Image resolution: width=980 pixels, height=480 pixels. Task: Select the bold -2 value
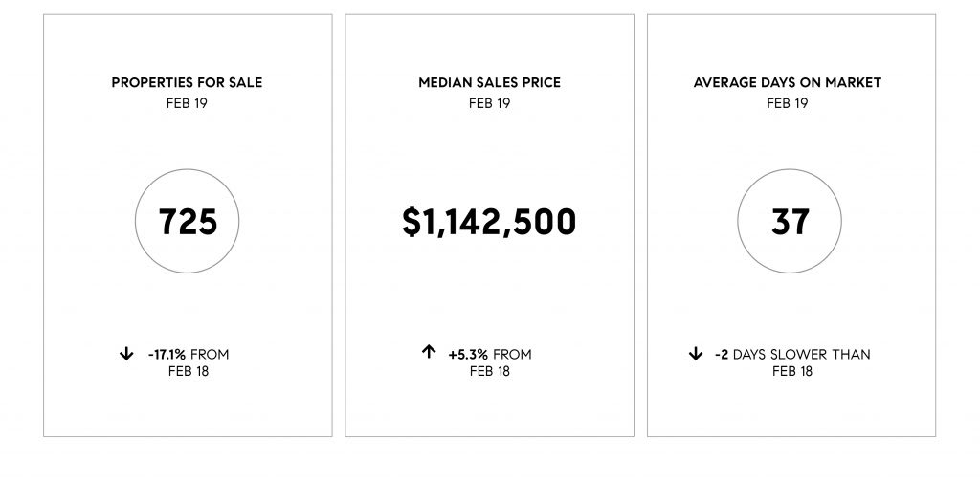(x=722, y=355)
